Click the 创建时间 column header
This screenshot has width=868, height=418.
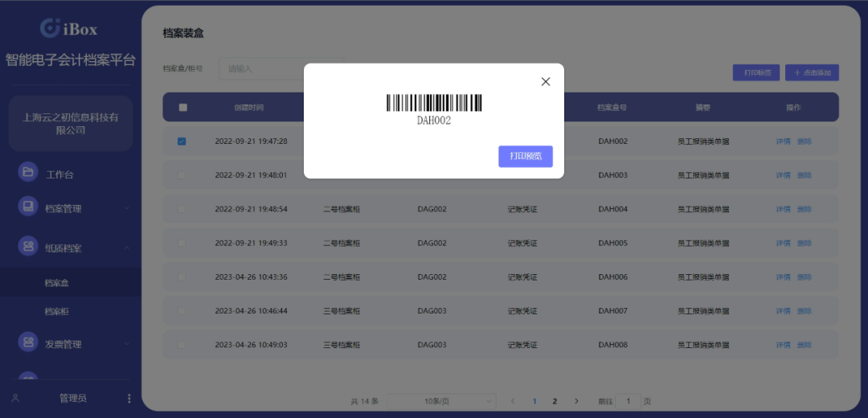coord(248,108)
